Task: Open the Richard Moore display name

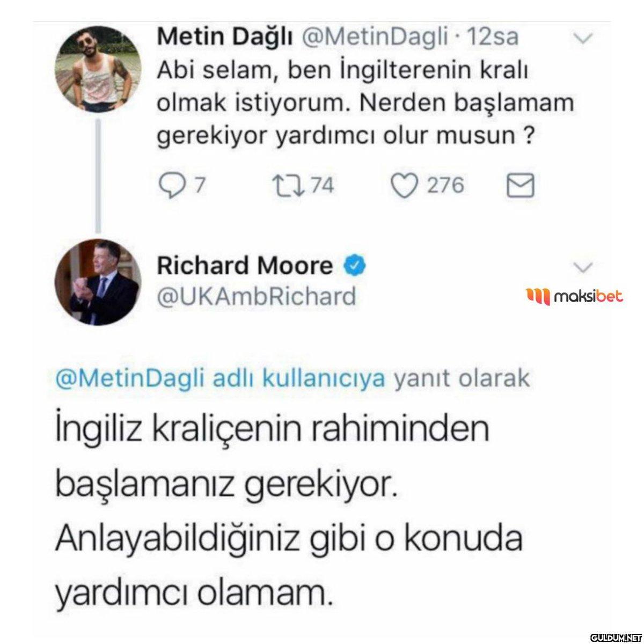Action: point(245,266)
